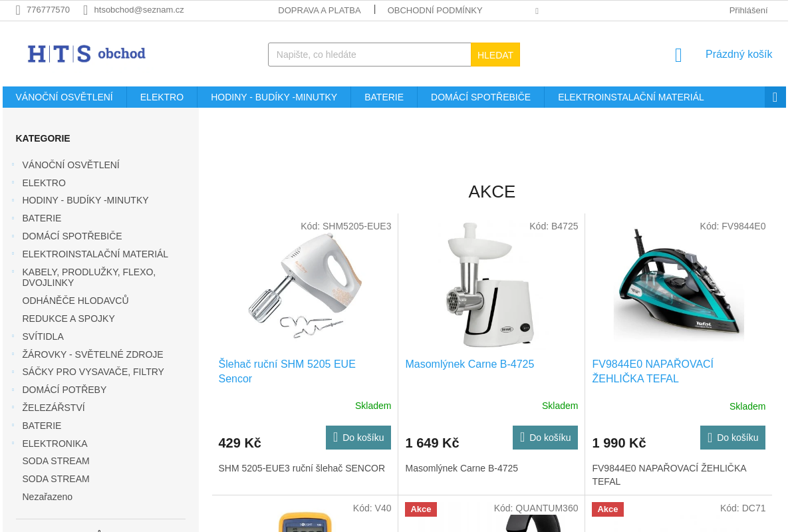This screenshot has height=532, width=798.
Task: Click the phone icon beside 776777570
Action: (19, 10)
